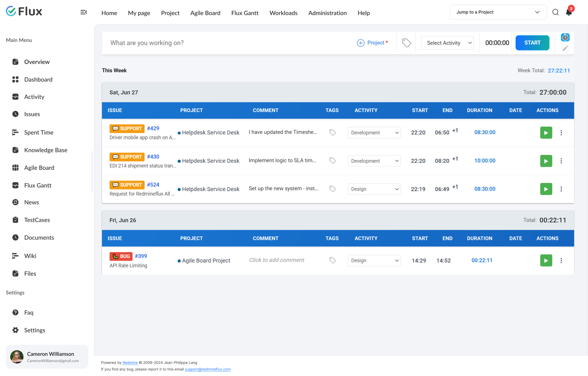Change activity dropdown for issue #524
588x376 pixels.
374,189
